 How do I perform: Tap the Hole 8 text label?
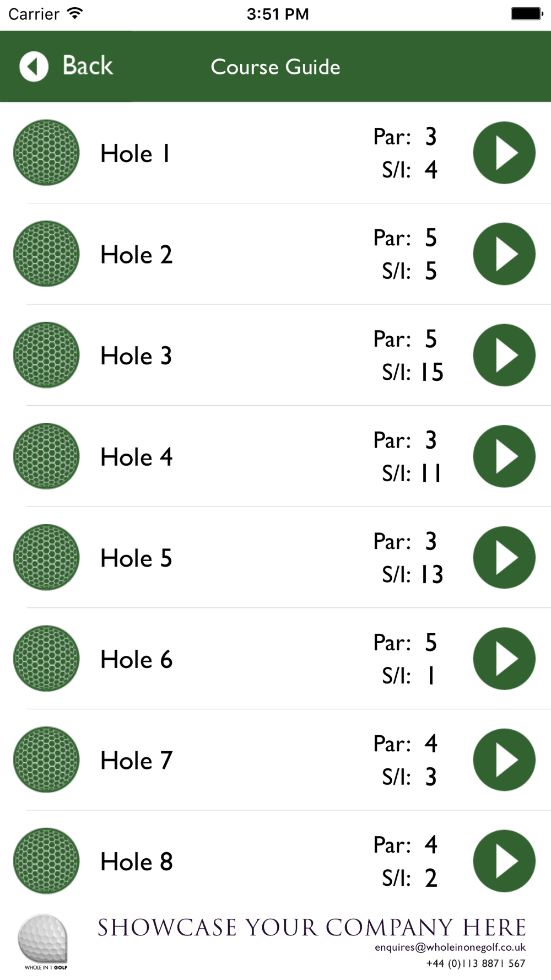pyautogui.click(x=136, y=861)
